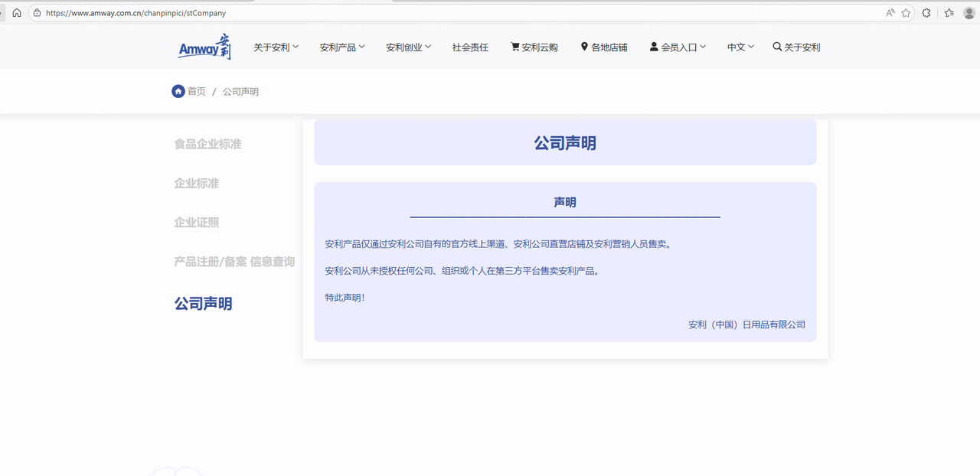The width and height of the screenshot is (980, 476).
Task: Expand the 安利产品 dropdown menu
Action: pos(342,47)
